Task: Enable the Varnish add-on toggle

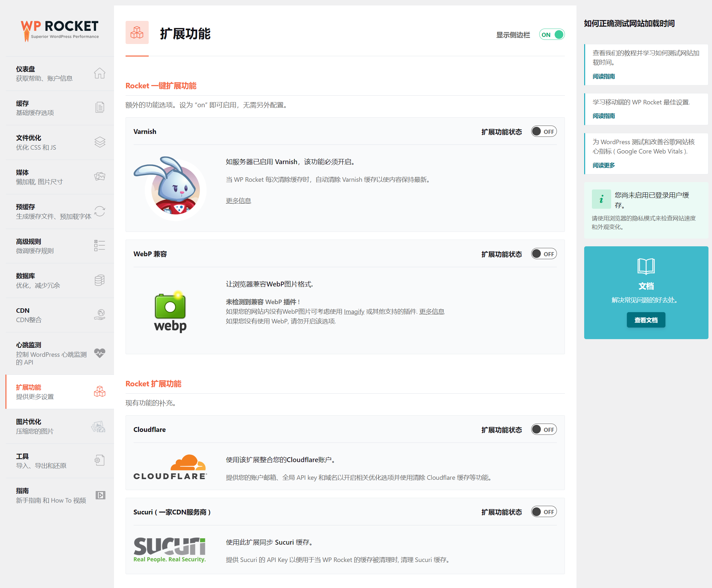Action: [x=544, y=131]
